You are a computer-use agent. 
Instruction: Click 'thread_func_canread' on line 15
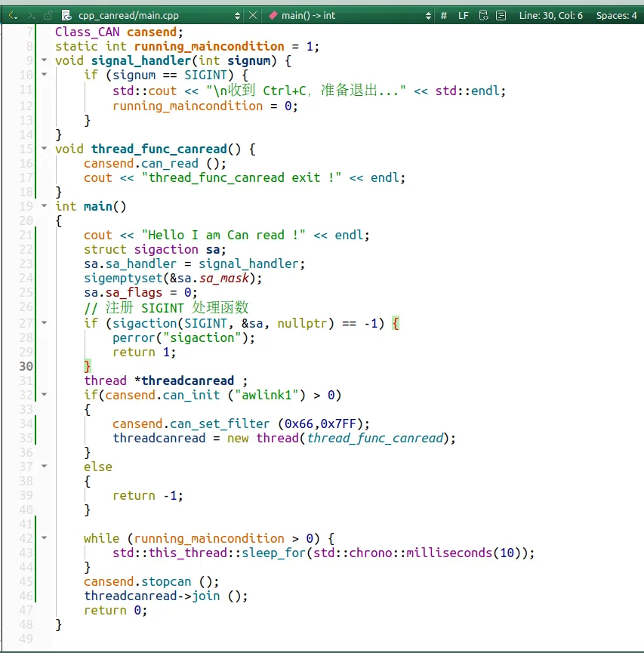pyautogui.click(x=159, y=149)
